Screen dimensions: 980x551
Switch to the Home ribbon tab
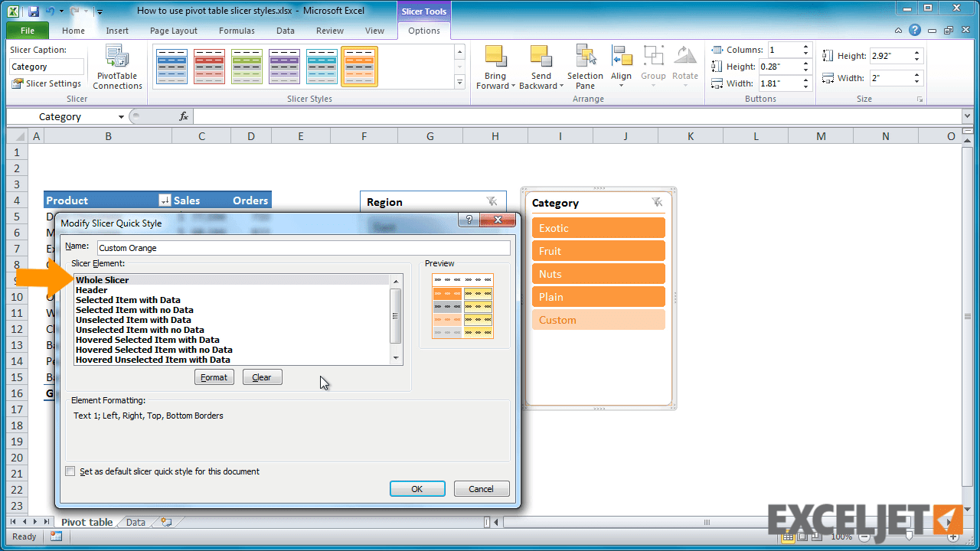tap(73, 31)
